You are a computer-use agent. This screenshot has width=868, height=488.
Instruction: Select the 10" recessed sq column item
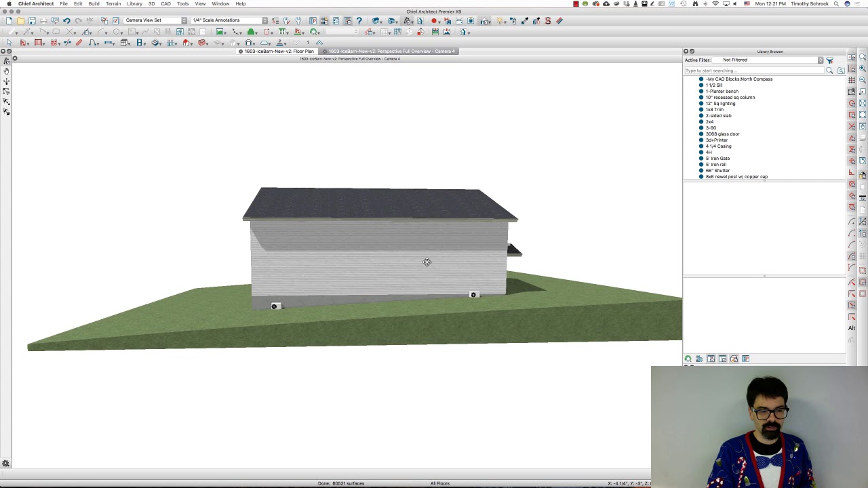click(730, 98)
